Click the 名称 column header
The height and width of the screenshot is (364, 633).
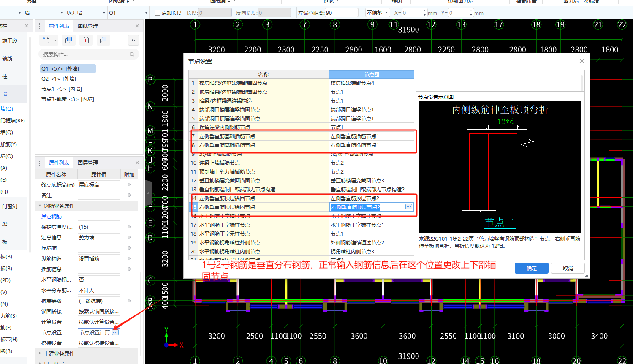264,74
